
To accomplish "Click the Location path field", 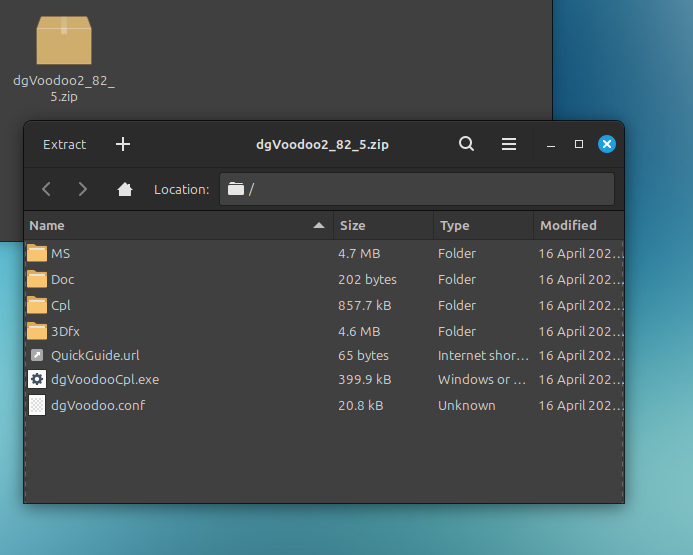I will pyautogui.click(x=417, y=189).
